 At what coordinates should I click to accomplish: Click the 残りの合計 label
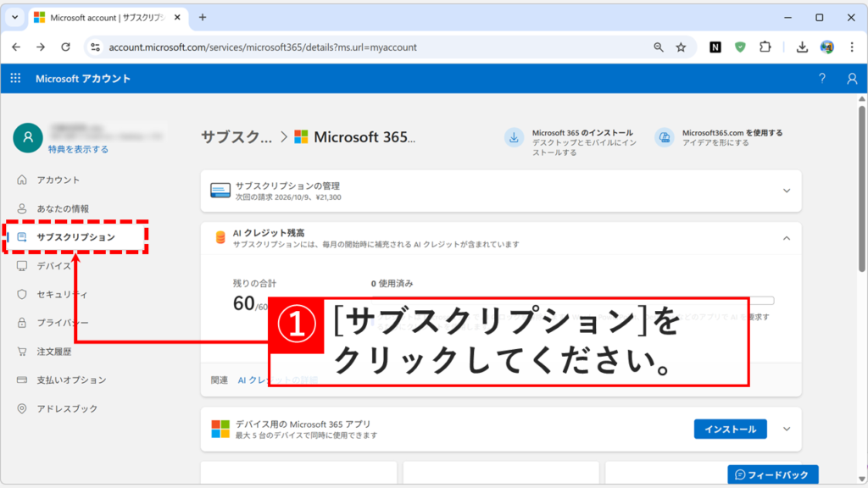point(254,283)
